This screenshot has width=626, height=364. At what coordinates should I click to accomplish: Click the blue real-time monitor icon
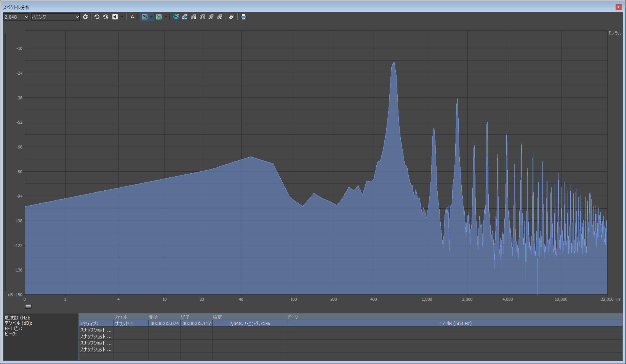[176, 17]
